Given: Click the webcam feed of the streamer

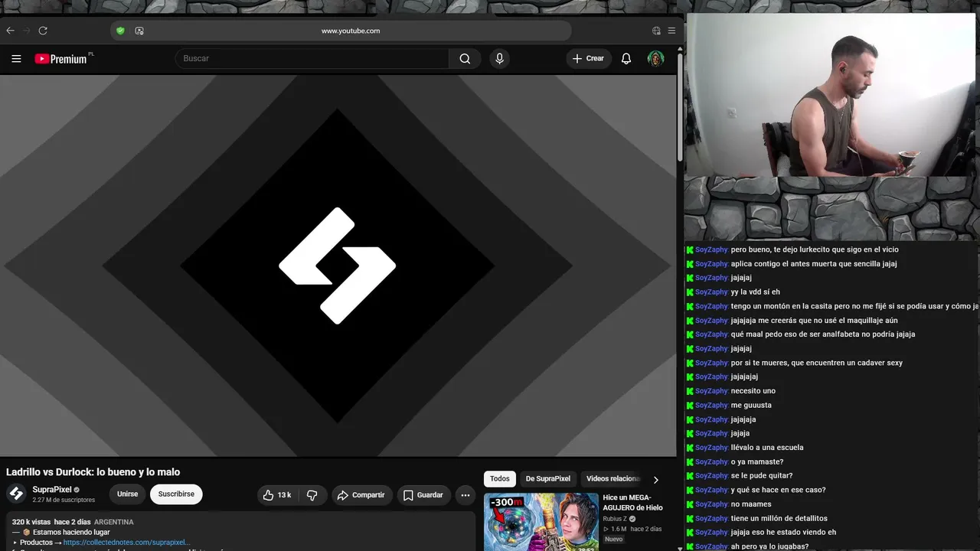Looking at the screenshot, I should [831, 94].
